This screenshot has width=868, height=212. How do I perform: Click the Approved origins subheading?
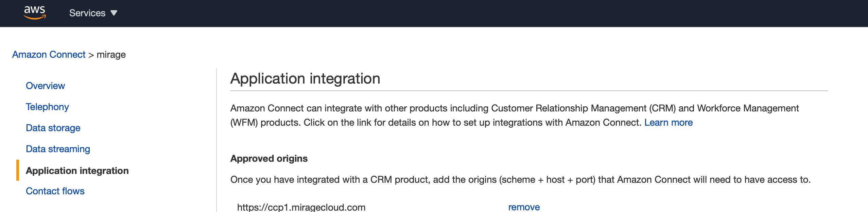click(x=269, y=158)
